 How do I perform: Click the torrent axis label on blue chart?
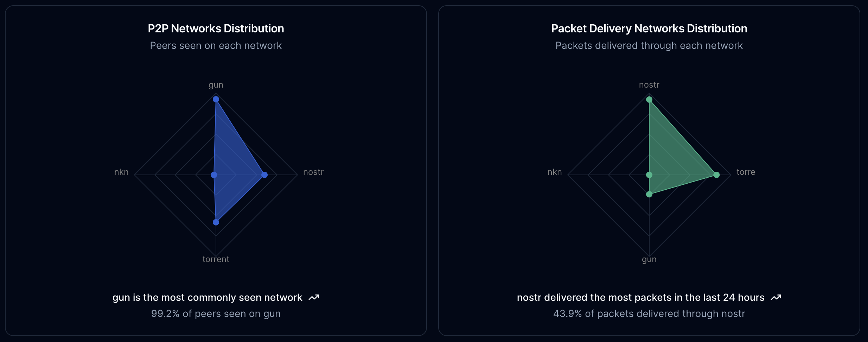click(x=216, y=259)
